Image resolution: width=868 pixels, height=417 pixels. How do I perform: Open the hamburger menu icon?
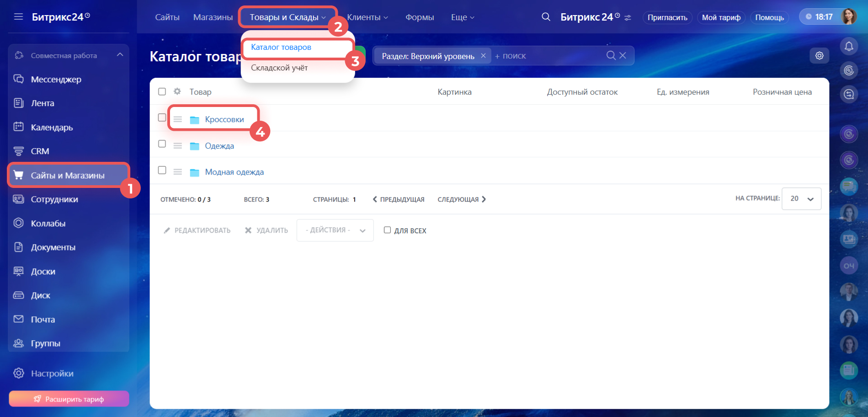(18, 17)
